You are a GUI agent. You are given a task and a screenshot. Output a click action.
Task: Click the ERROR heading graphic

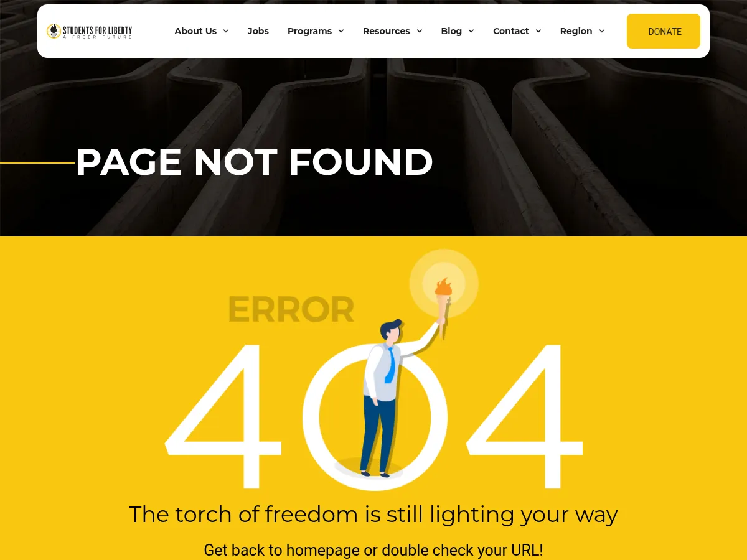pos(291,309)
